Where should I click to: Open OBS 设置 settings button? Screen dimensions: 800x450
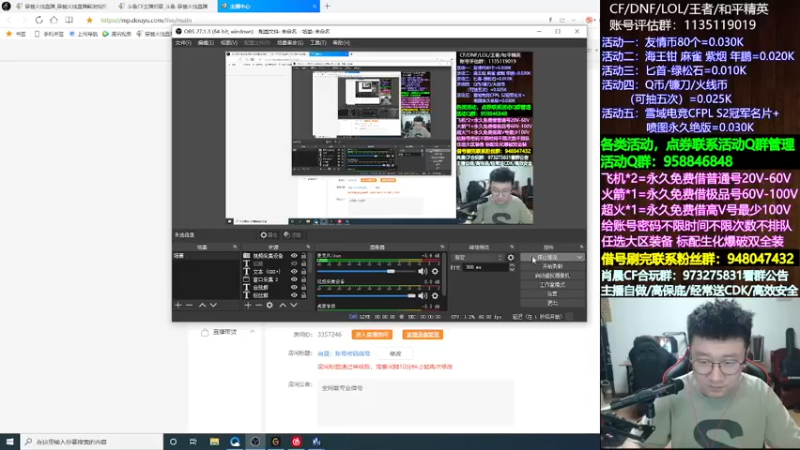point(553,294)
